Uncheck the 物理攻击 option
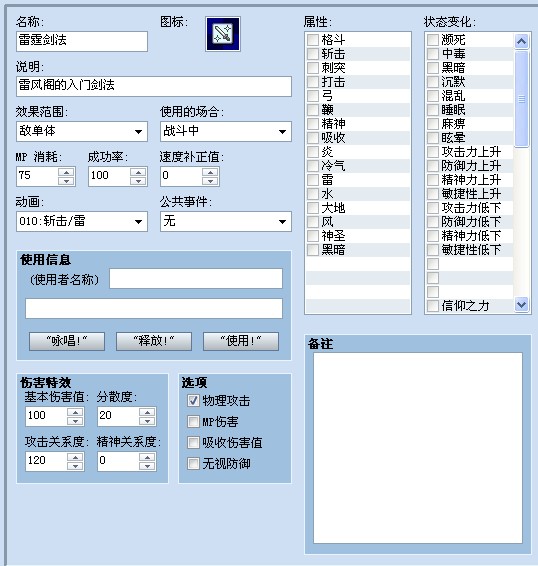The width and height of the screenshot is (538, 566). click(x=193, y=401)
